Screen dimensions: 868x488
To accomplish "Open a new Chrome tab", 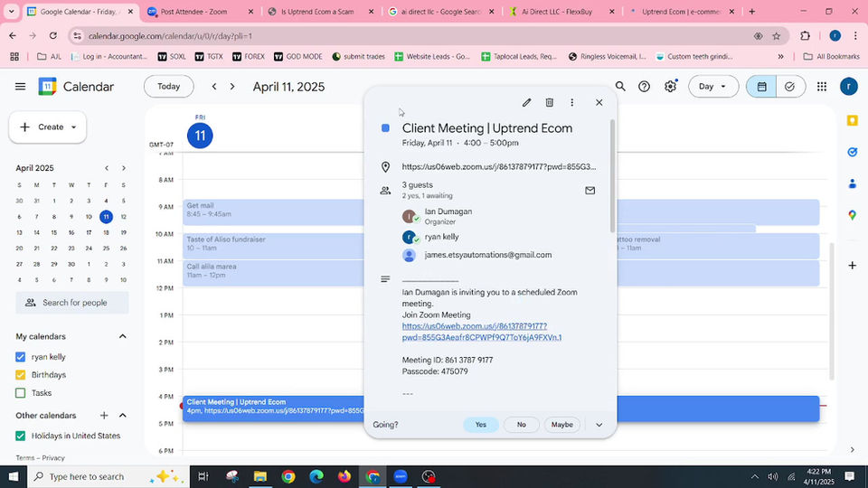I will point(751,11).
